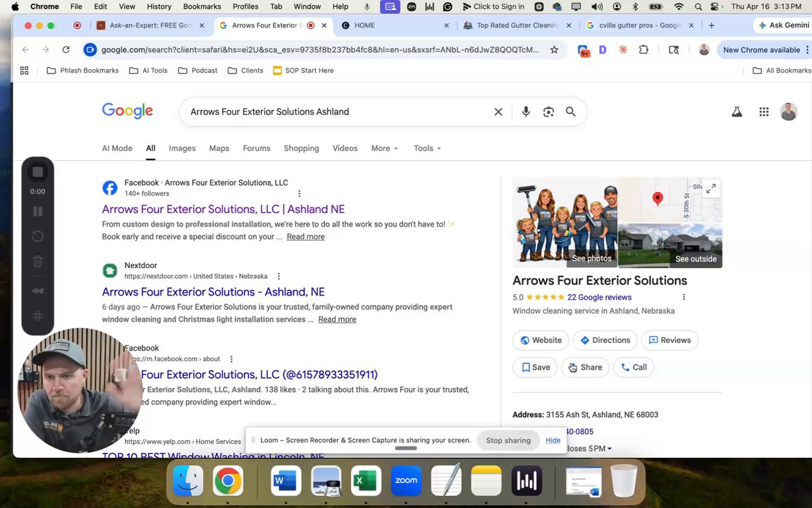Open Zoom from the Dock

pyautogui.click(x=406, y=480)
